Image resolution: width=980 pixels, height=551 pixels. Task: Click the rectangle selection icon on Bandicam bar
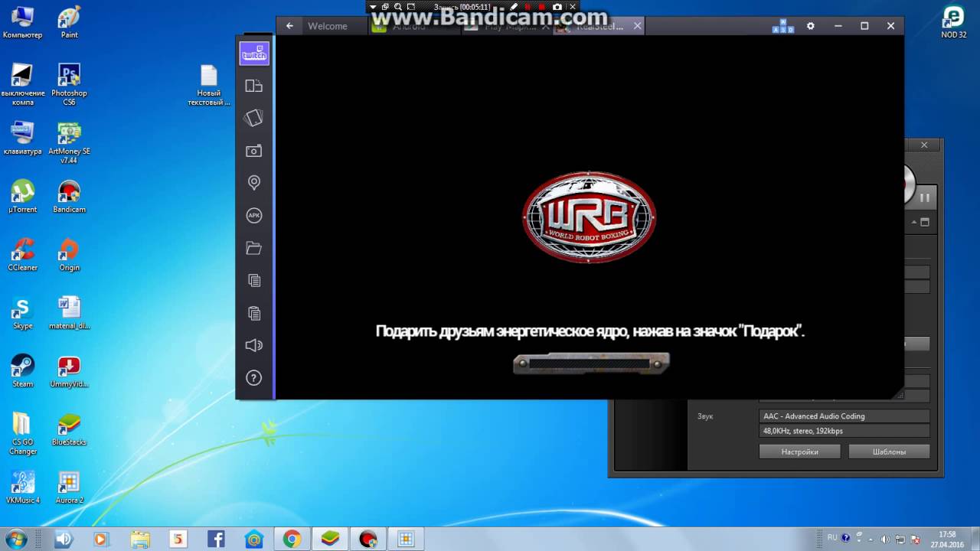coord(411,7)
